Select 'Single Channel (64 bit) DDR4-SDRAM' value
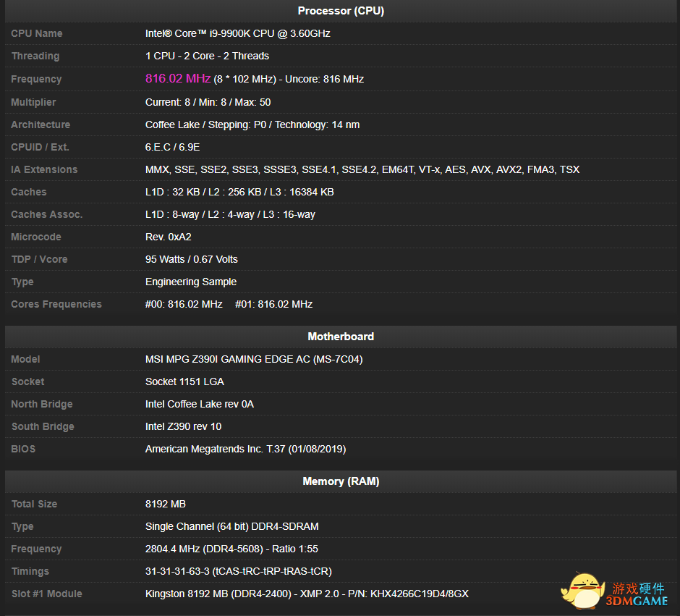 [x=232, y=527]
